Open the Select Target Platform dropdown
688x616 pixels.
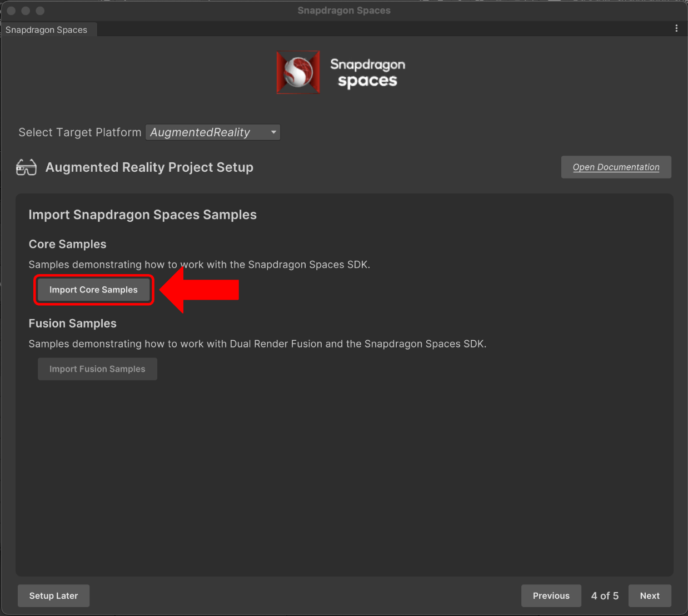point(213,132)
